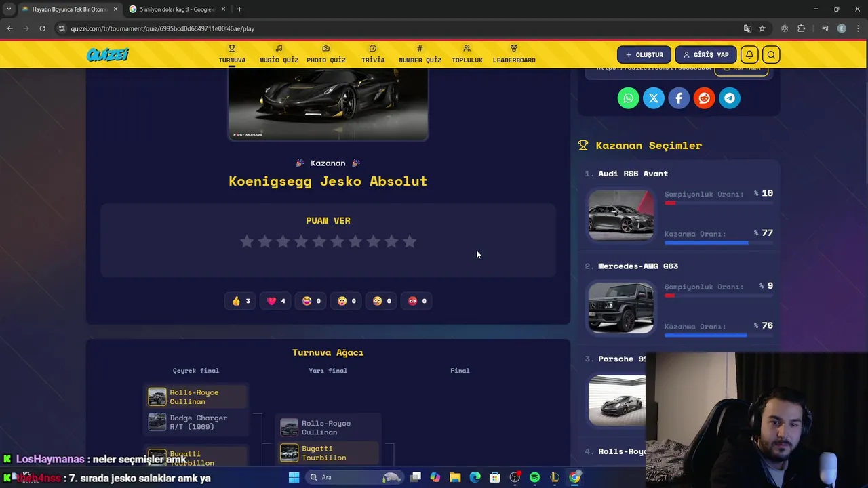Go back to the previous page
The width and height of the screenshot is (868, 488).
click(9, 28)
